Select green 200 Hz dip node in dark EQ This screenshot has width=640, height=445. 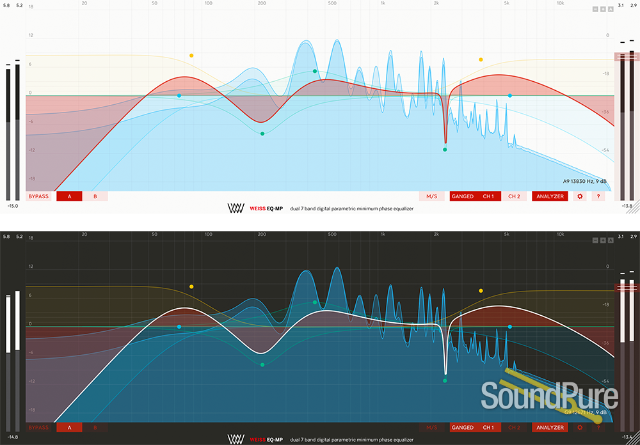pyautogui.click(x=262, y=364)
